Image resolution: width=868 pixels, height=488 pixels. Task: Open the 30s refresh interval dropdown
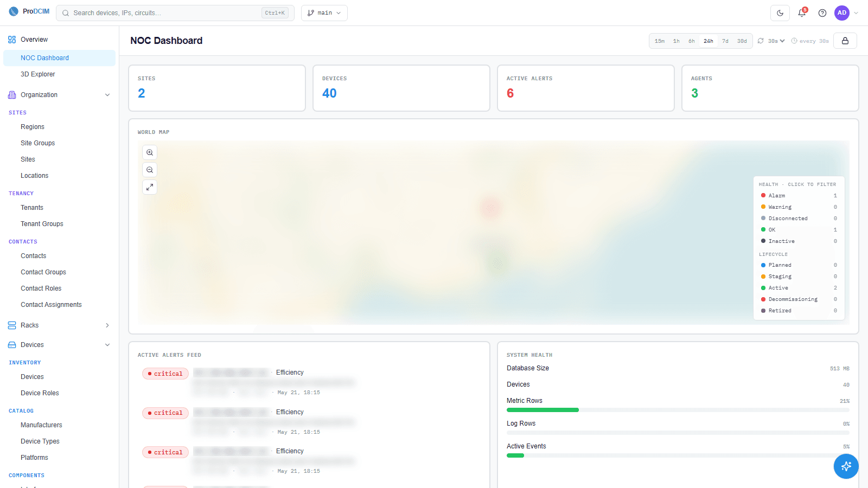(776, 41)
